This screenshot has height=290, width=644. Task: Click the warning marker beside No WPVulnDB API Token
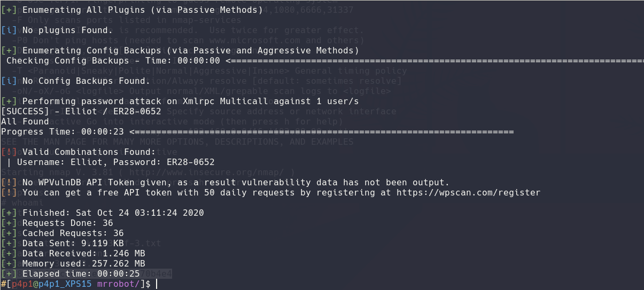tap(9, 183)
